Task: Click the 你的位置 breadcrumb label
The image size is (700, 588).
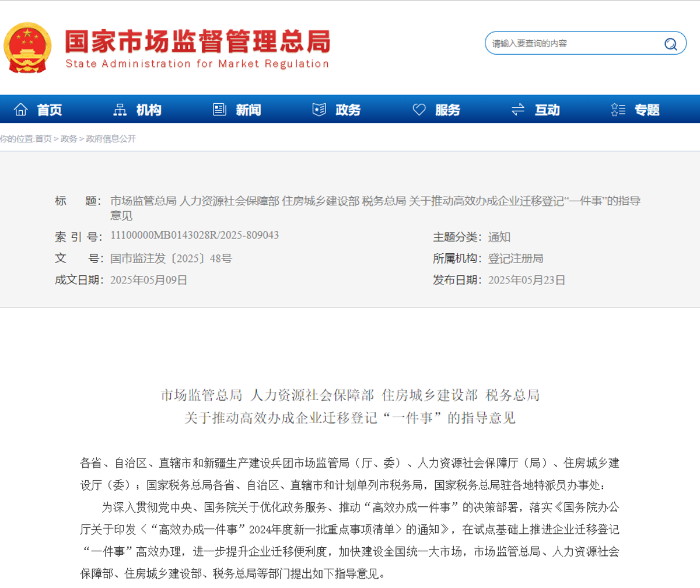Action: click(16, 139)
